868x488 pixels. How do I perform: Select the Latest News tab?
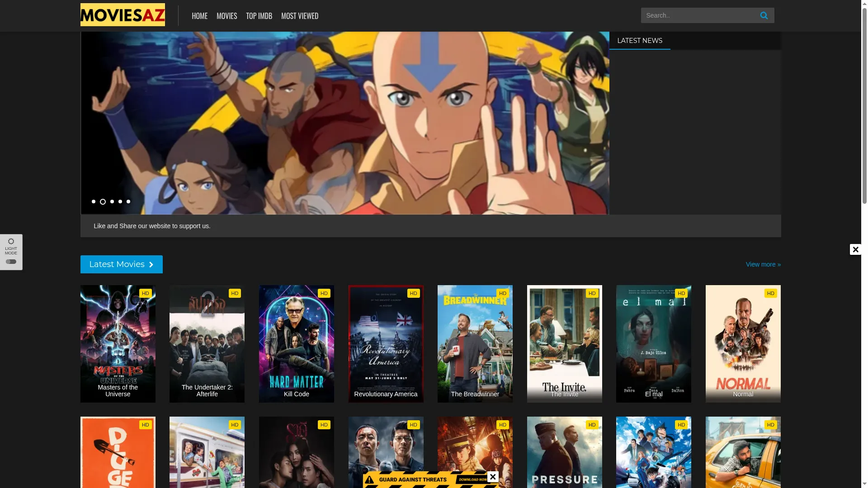640,41
